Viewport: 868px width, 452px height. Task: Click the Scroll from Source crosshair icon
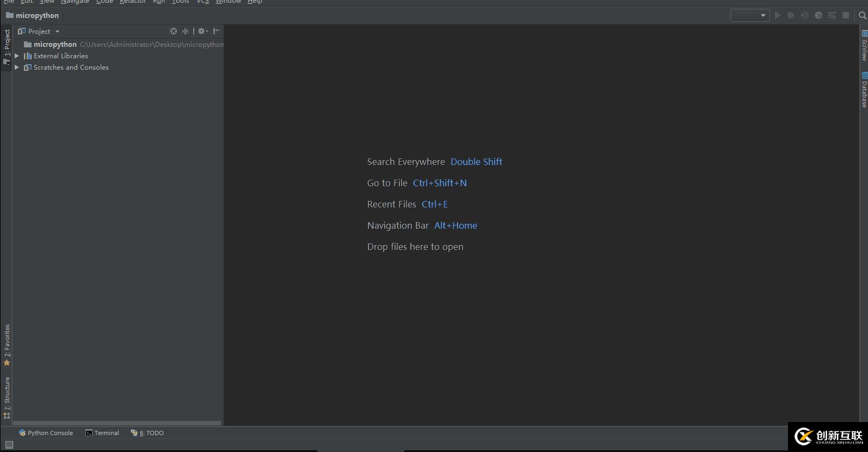tap(174, 31)
